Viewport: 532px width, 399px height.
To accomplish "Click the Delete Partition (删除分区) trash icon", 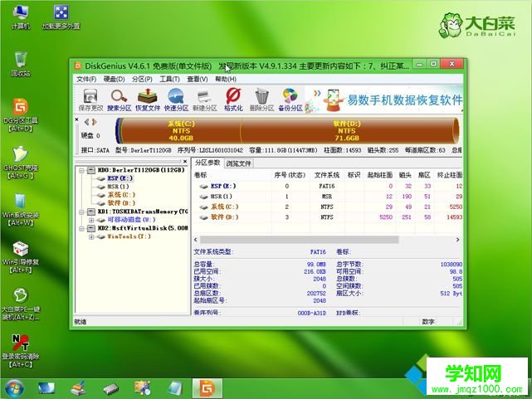I will (261, 100).
